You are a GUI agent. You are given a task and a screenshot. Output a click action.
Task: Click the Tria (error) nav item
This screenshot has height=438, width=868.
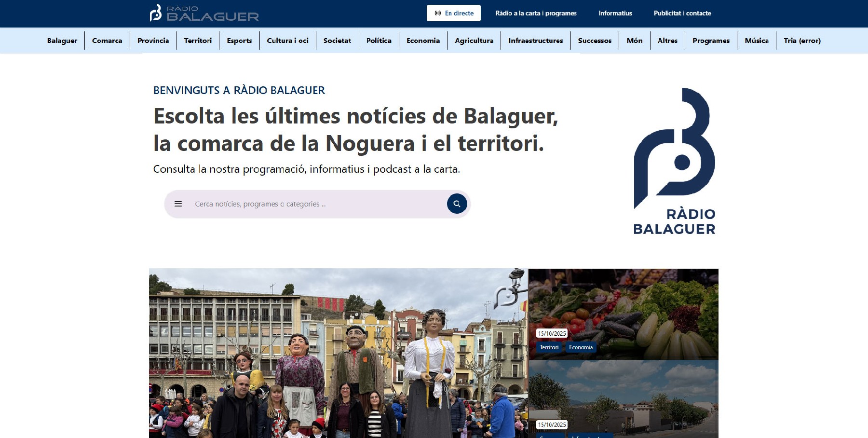click(802, 41)
